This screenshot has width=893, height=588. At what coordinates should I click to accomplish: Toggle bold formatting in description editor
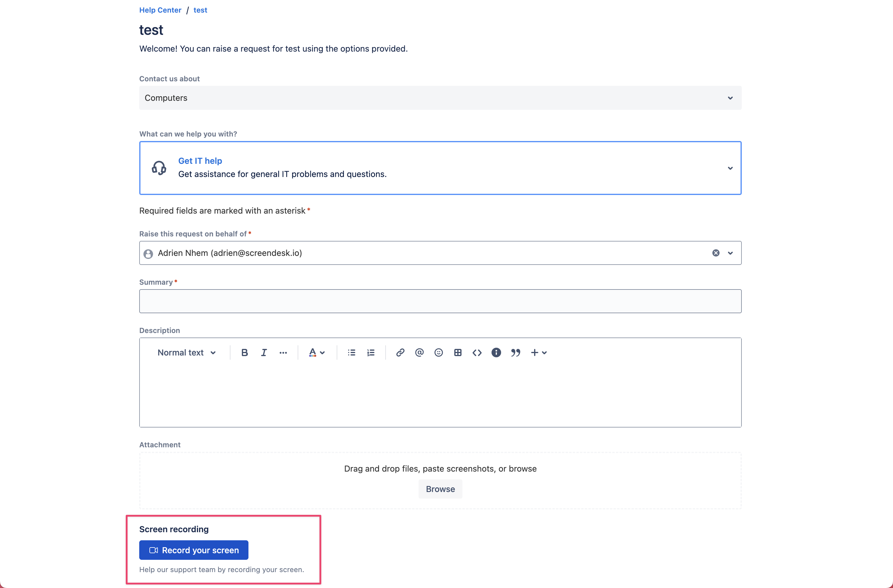244,352
